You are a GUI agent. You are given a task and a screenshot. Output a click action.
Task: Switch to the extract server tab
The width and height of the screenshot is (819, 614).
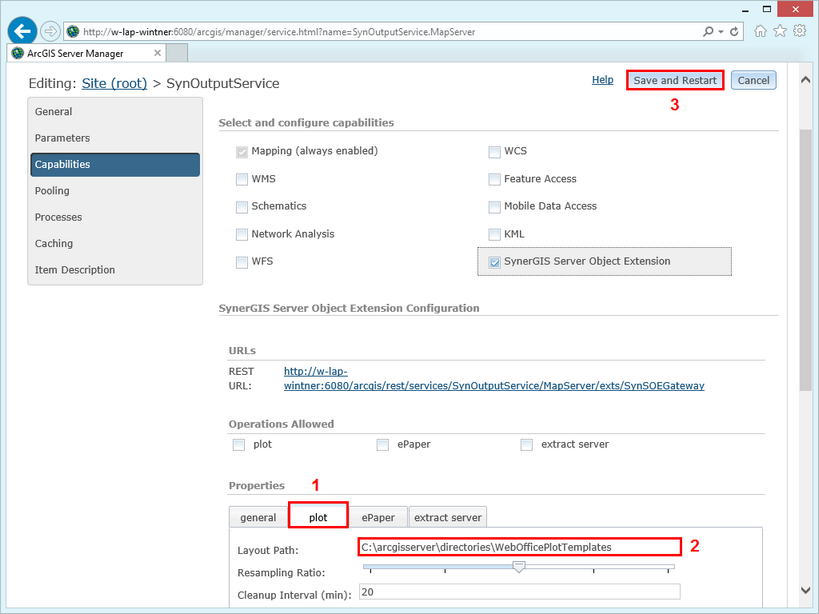click(x=447, y=517)
